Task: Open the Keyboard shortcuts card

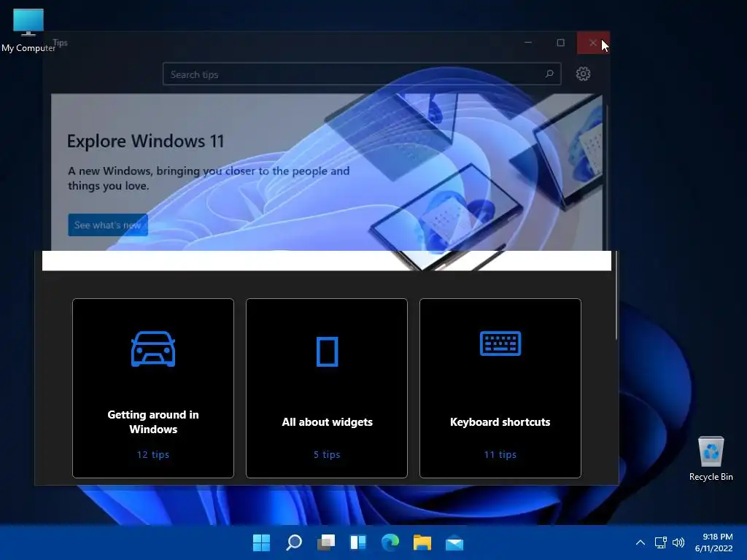Action: pos(500,388)
